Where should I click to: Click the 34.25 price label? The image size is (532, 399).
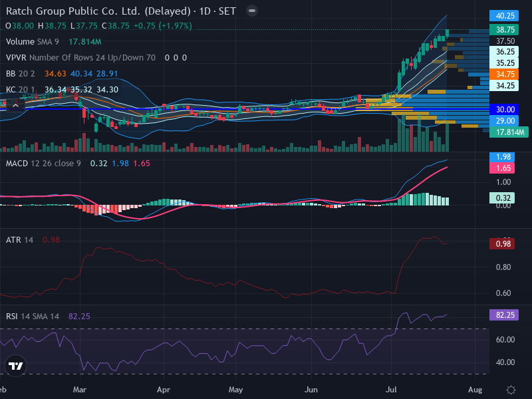504,86
